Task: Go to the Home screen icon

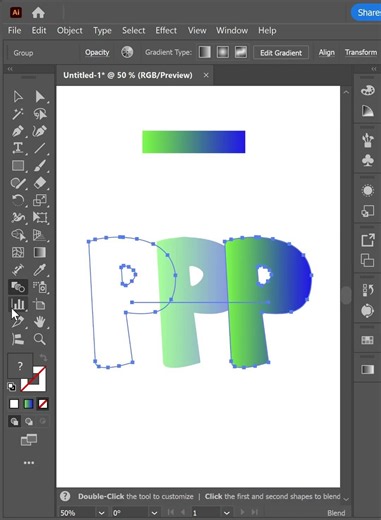Action: point(38,13)
